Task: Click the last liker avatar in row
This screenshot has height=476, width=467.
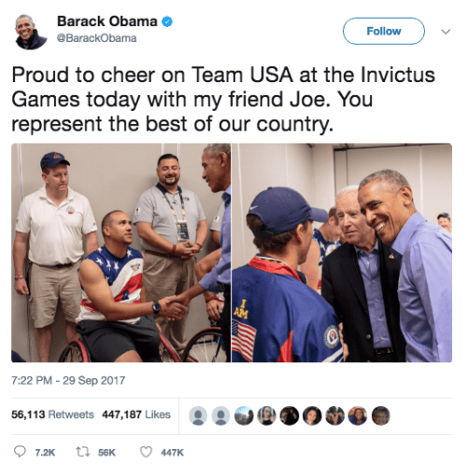Action: pos(381,415)
